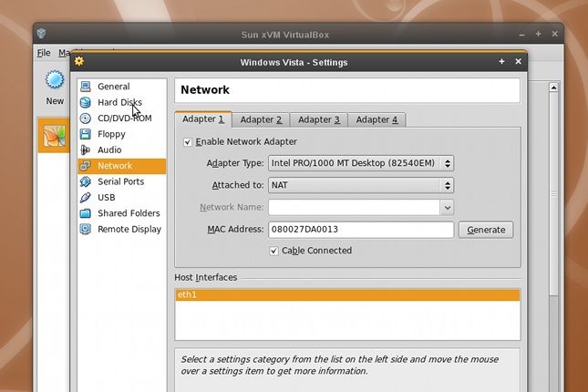Click the Audio speaker icon

click(86, 150)
